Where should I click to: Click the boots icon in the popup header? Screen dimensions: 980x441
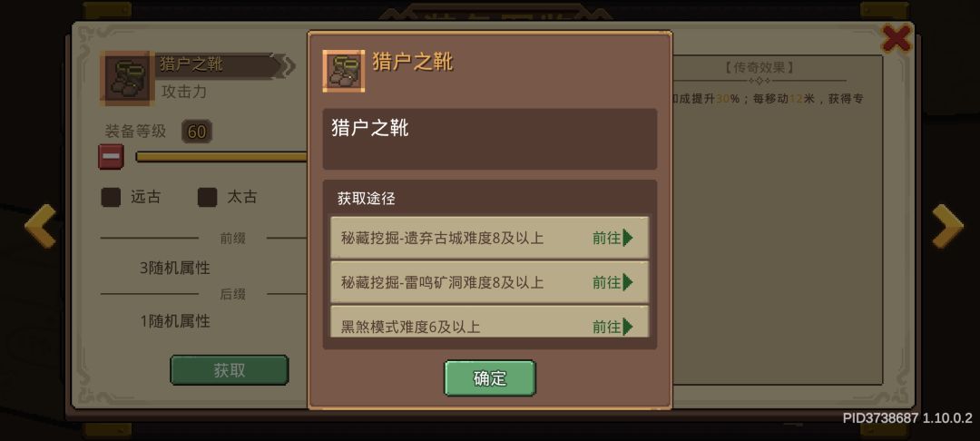pos(344,71)
